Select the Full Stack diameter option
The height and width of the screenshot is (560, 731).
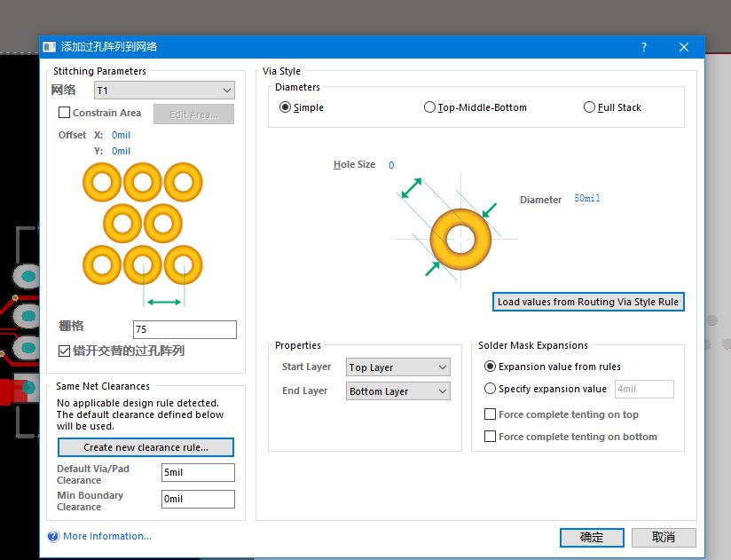[590, 107]
